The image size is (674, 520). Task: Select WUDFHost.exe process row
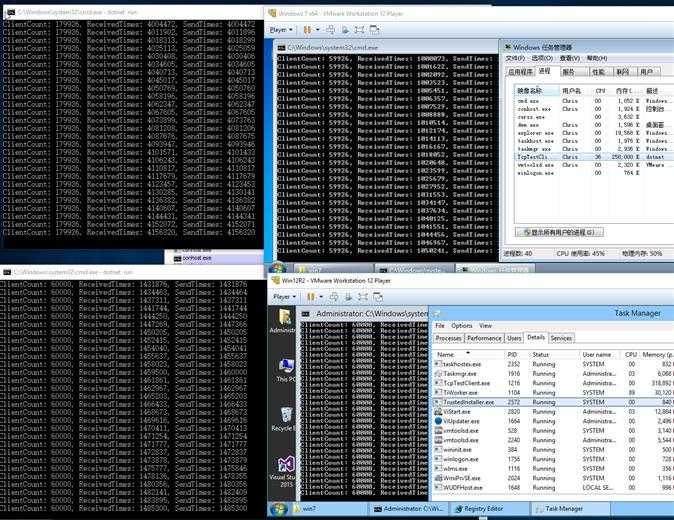(x=554, y=488)
